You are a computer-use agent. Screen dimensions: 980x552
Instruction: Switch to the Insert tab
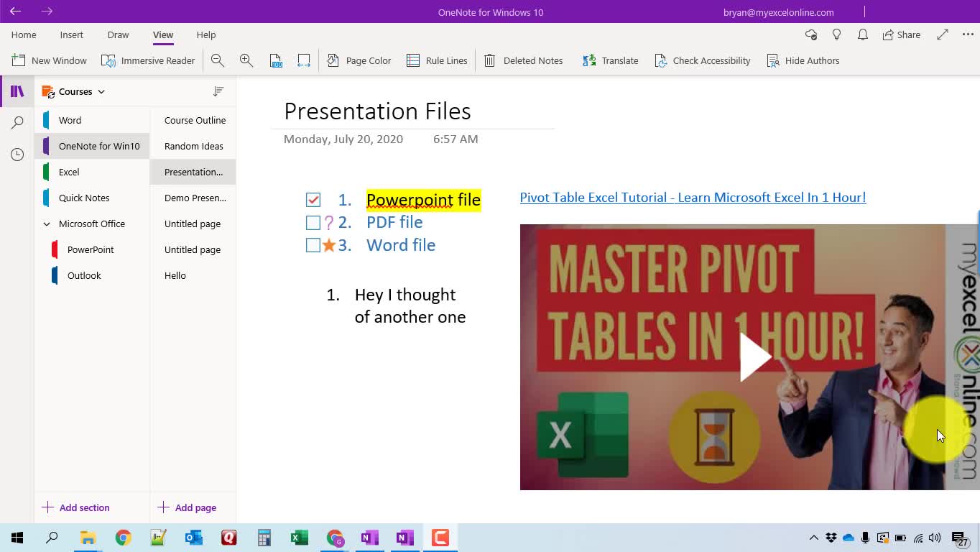point(71,34)
